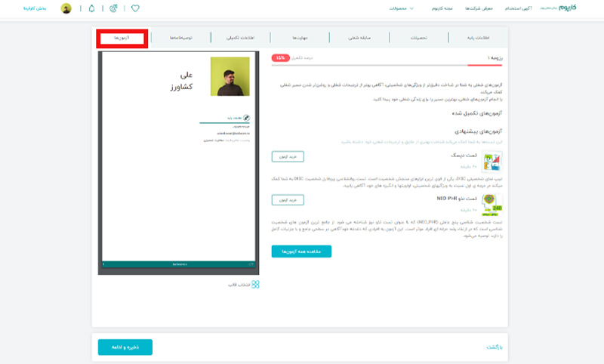The width and height of the screenshot is (604, 364).
Task: Buy the NEO PI-R test
Action: tap(288, 200)
